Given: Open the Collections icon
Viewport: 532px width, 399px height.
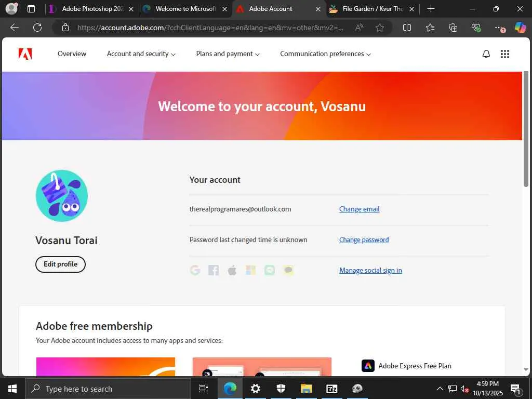Looking at the screenshot, I should pyautogui.click(x=453, y=28).
